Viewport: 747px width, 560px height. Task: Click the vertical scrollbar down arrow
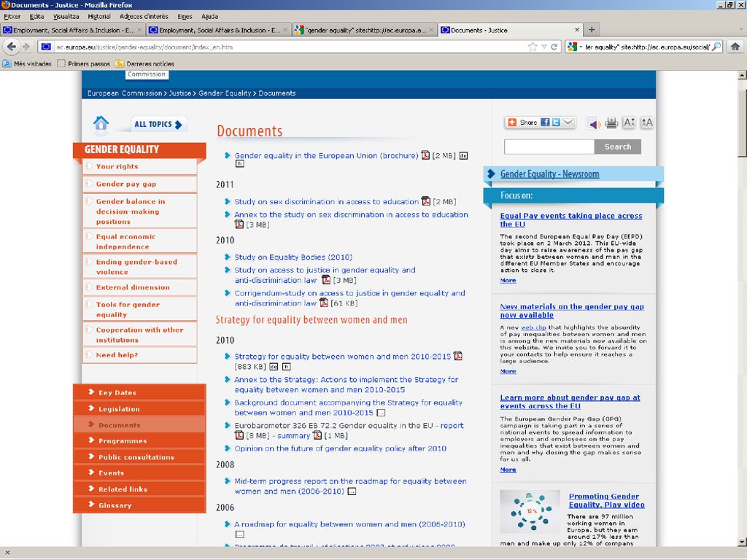(742, 542)
